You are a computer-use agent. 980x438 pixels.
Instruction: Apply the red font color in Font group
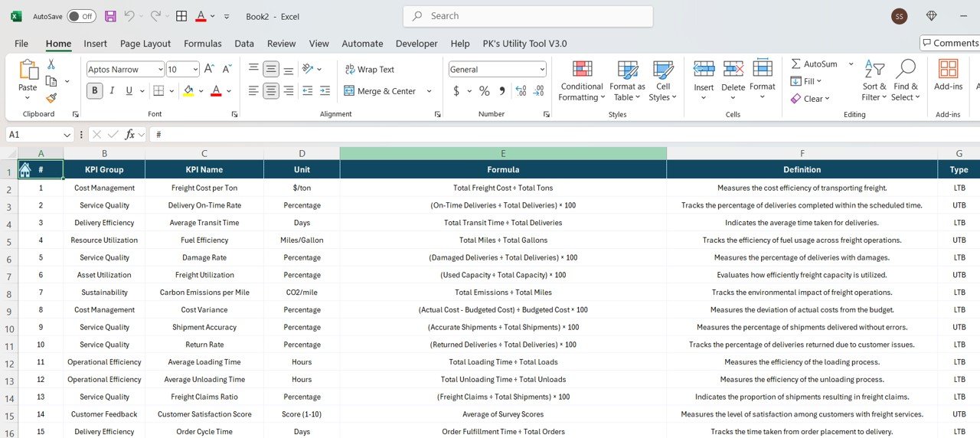coord(216,90)
